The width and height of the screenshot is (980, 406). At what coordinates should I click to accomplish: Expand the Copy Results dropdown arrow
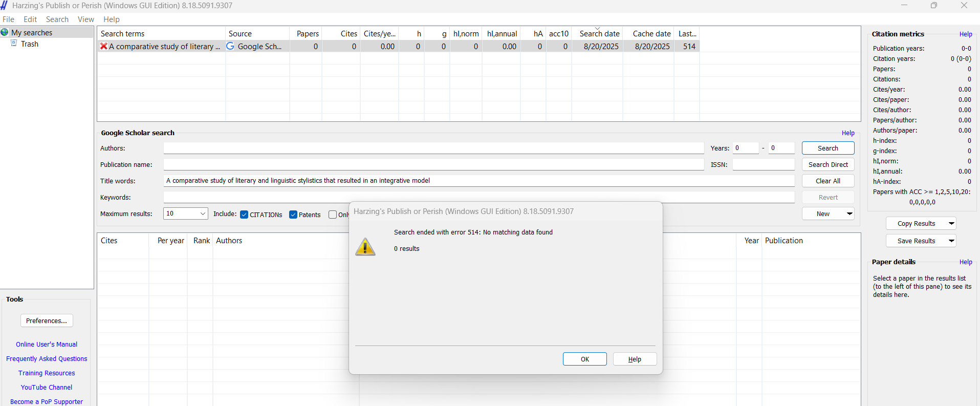pos(951,223)
